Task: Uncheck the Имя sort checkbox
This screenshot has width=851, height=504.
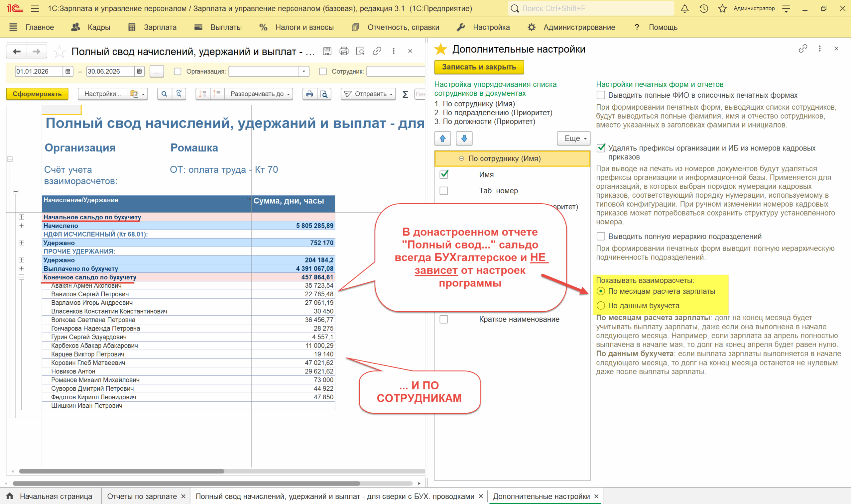Action: 444,174
